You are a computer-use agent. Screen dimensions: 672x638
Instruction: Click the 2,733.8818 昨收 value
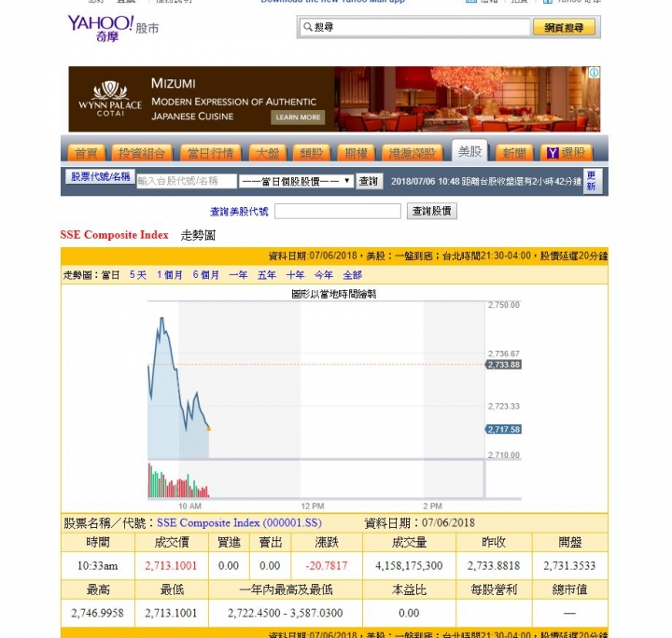[x=494, y=565]
